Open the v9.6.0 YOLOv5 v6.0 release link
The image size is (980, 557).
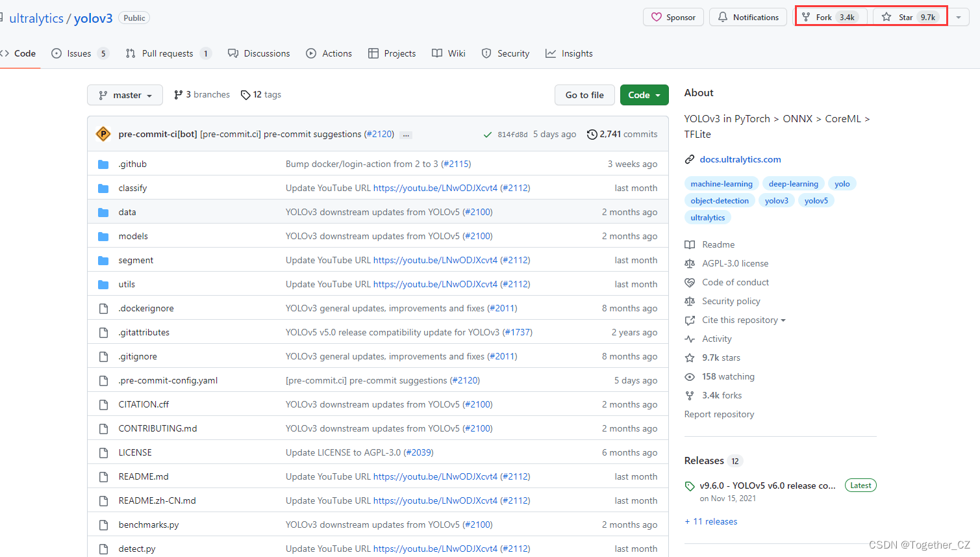[x=768, y=486]
